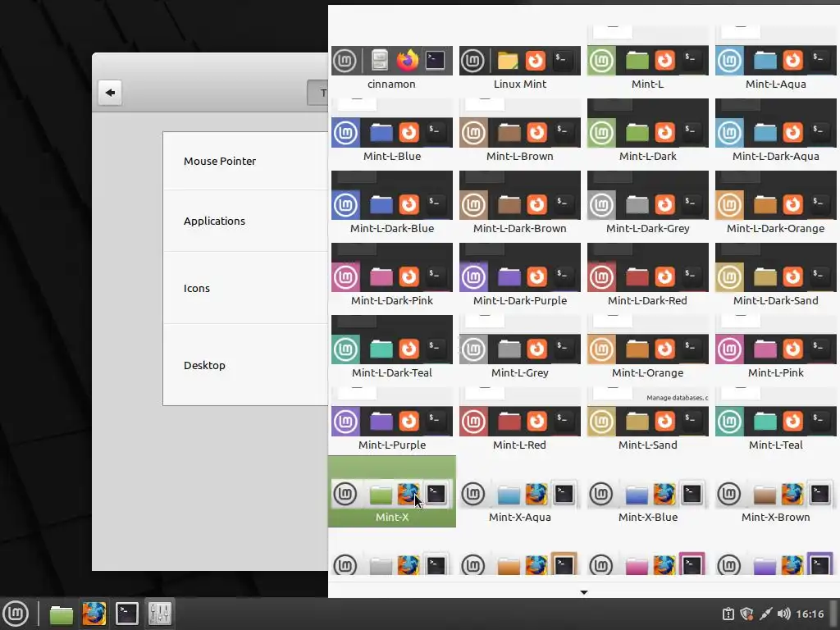Select the highlighted Mint-X theme

(x=391, y=492)
